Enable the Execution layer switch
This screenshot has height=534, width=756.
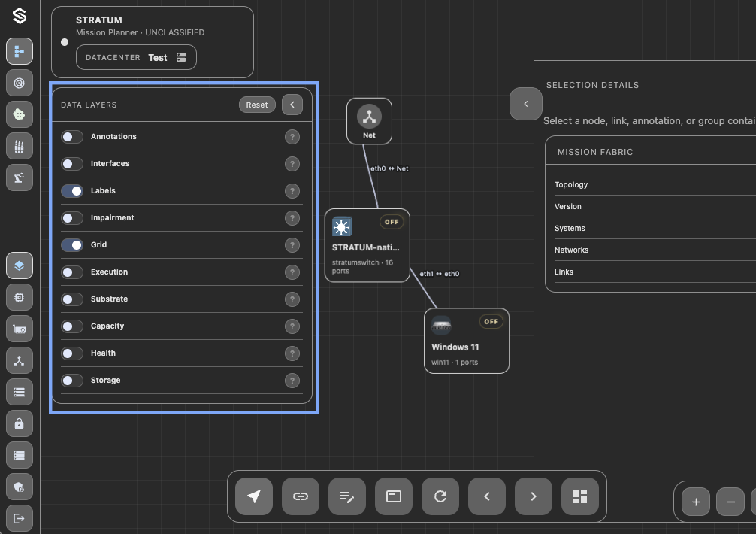pyautogui.click(x=72, y=272)
